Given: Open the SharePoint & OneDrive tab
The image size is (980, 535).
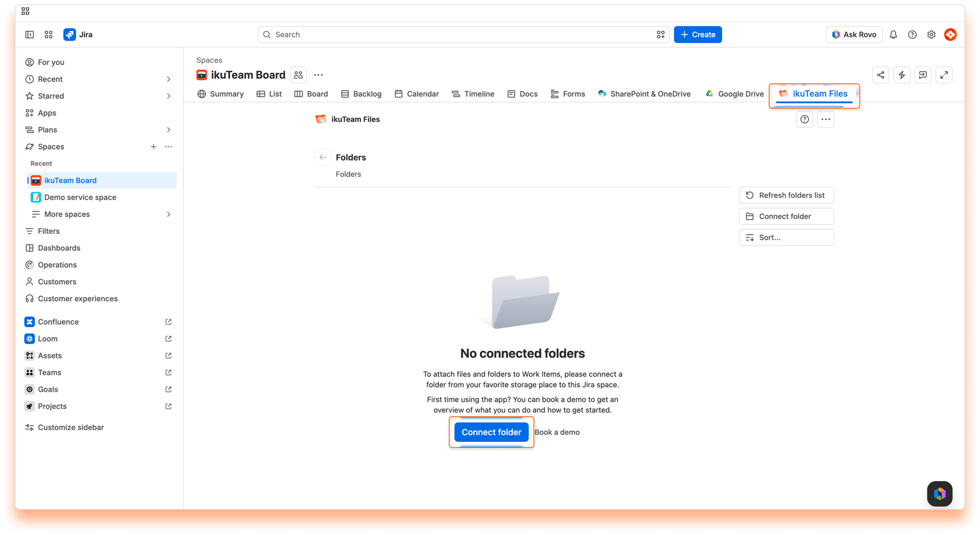Looking at the screenshot, I should click(x=644, y=94).
